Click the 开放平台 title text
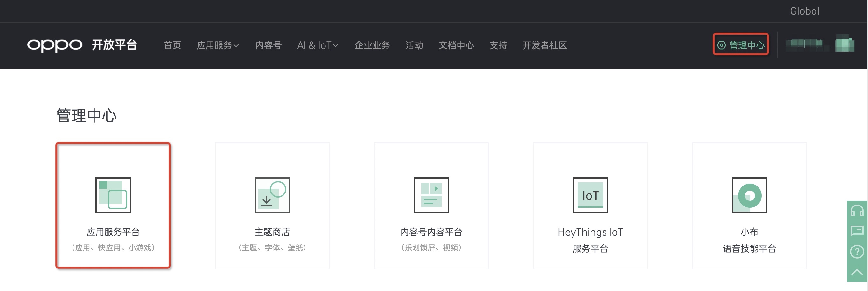The height and width of the screenshot is (291, 868). click(x=114, y=45)
